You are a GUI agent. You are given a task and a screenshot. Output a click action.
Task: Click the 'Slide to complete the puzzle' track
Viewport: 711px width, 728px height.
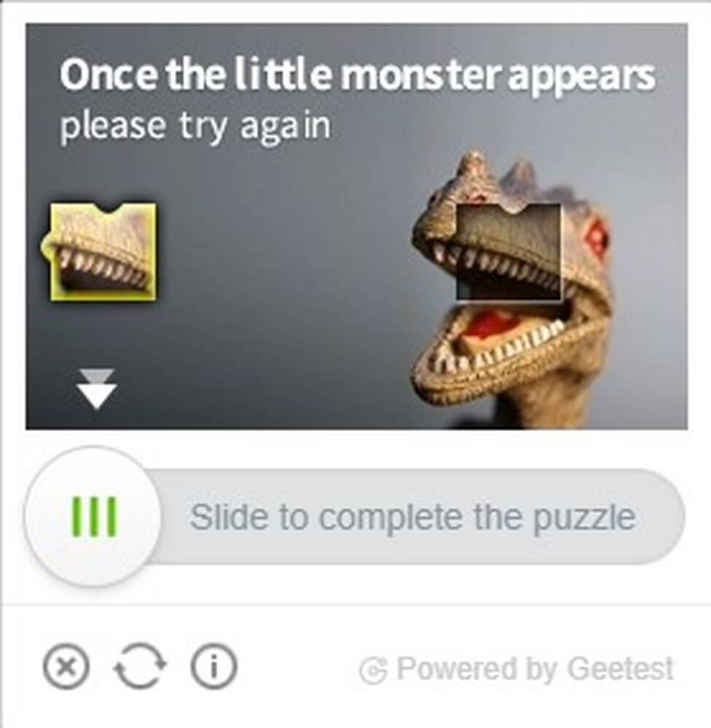tap(414, 517)
